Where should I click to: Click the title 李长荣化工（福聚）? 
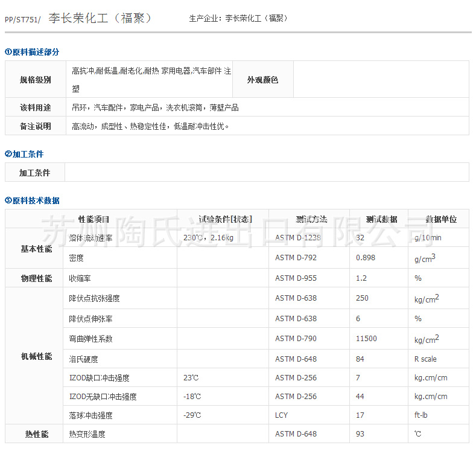pos(100,18)
